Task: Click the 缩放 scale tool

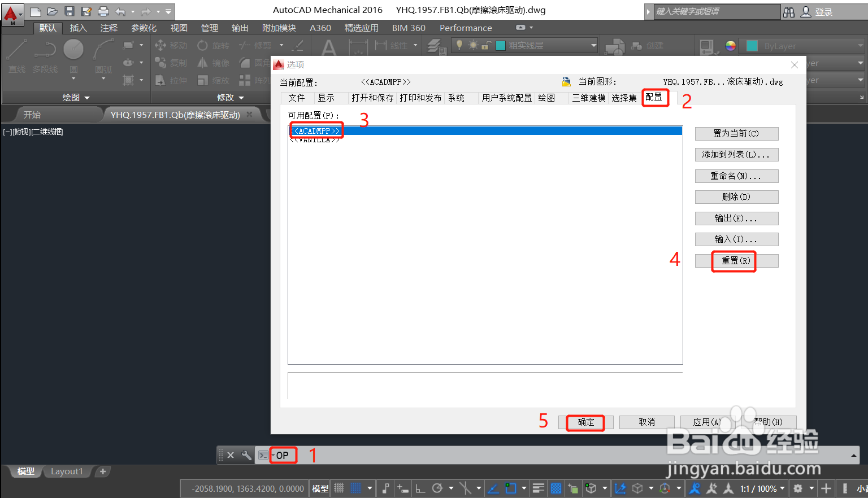Action: click(213, 80)
